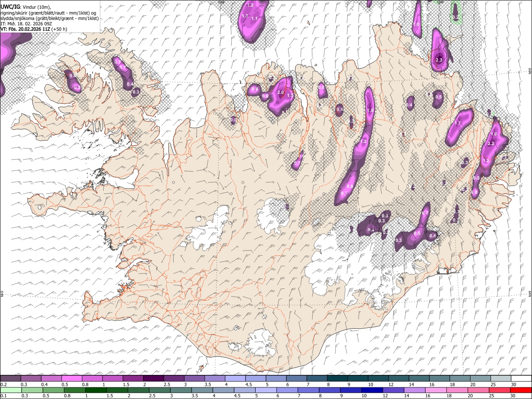Click the 'rigning/skúrir' legend description line
Image resolution: width=532 pixels, height=399 pixels.
pyautogui.click(x=48, y=13)
